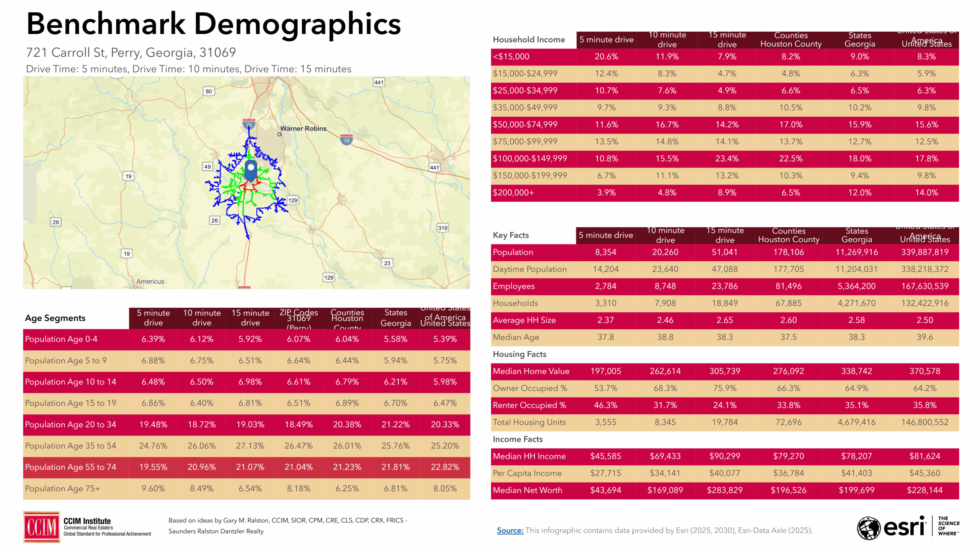
Task: Click the Interstate 75 shield icon
Action: pyautogui.click(x=249, y=124)
